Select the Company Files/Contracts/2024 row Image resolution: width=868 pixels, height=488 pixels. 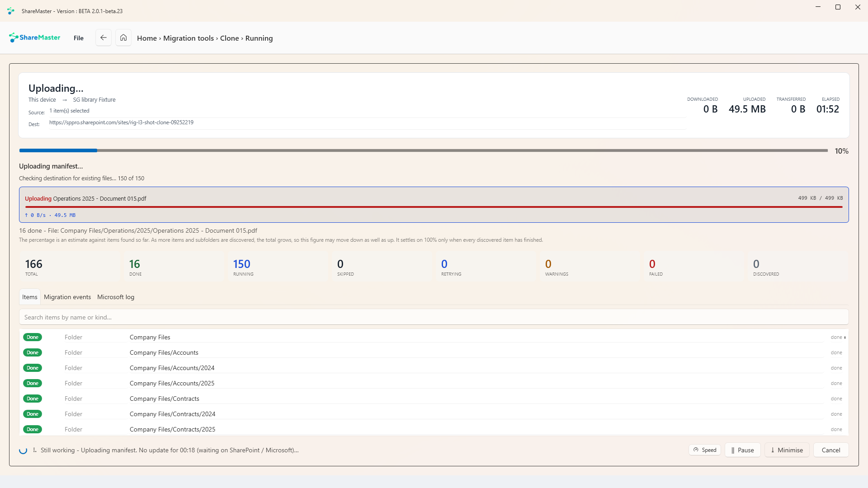434,414
